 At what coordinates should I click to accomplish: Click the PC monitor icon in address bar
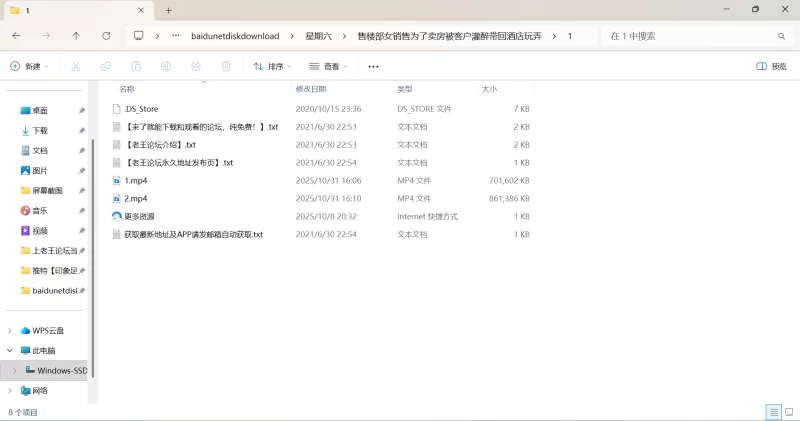tap(138, 36)
